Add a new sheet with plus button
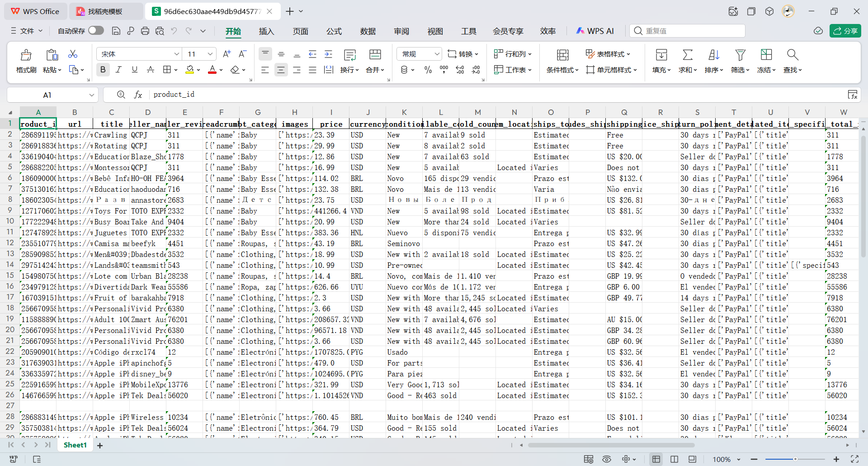Image resolution: width=868 pixels, height=466 pixels. click(100, 446)
